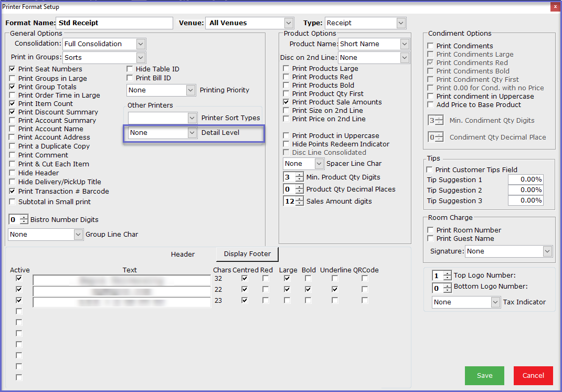562x392 pixels.
Task: Open Product Name dropdown
Action: (404, 44)
